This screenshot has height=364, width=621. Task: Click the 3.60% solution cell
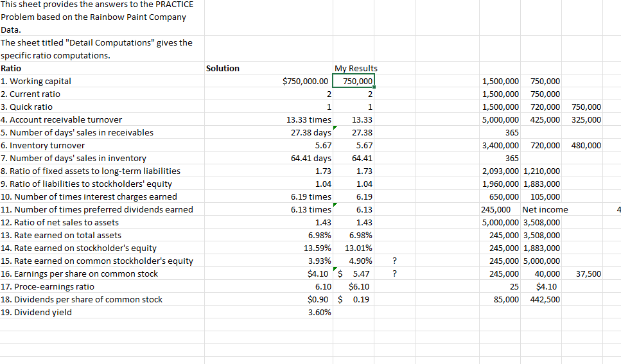tap(268, 312)
